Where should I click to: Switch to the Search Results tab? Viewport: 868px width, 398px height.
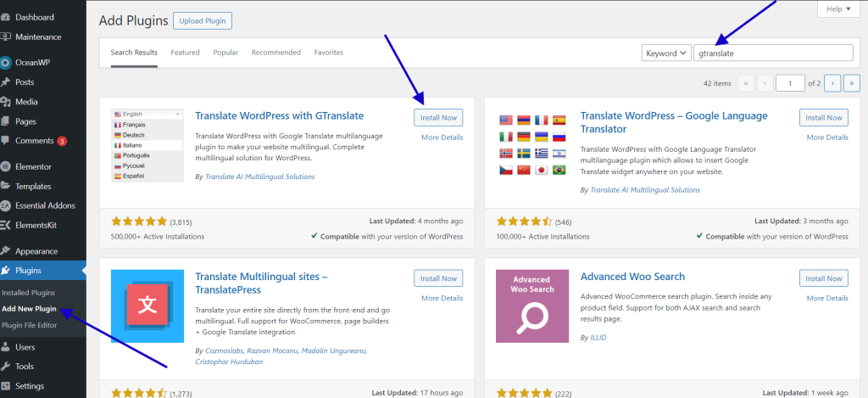pos(134,53)
